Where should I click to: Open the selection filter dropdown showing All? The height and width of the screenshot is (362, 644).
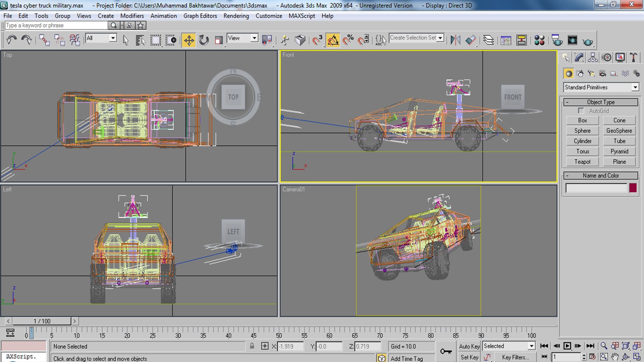[x=101, y=38]
